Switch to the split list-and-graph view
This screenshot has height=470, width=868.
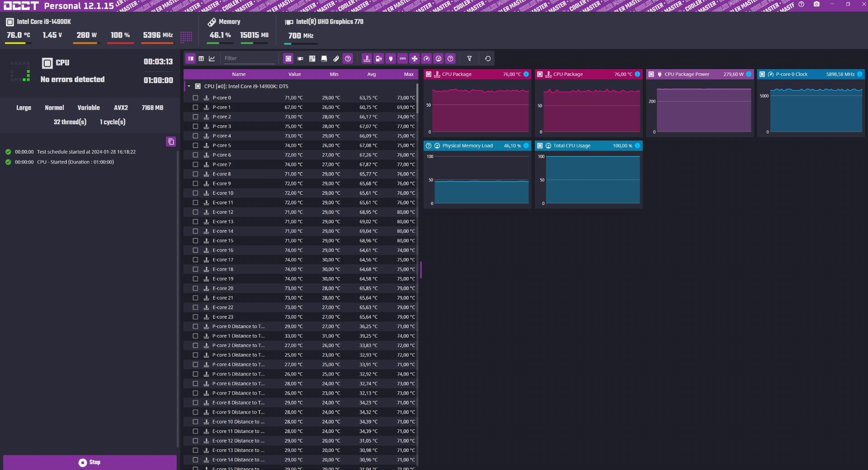coord(190,59)
